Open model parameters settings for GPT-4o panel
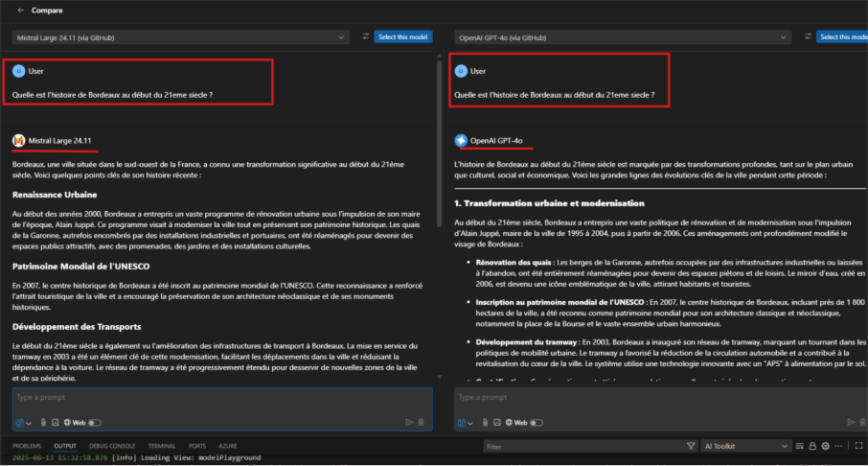Image resolution: width=868 pixels, height=466 pixels. pos(808,36)
